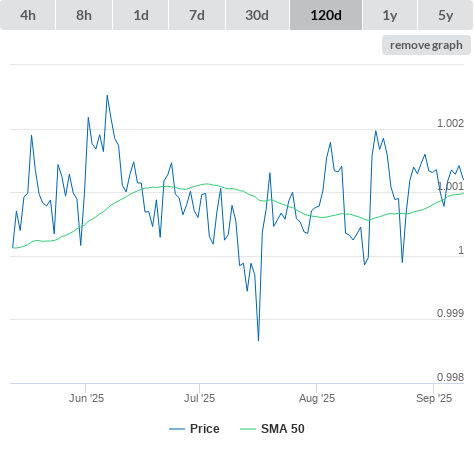This screenshot has width=474, height=455.
Task: View the 5y price history
Action: pyautogui.click(x=446, y=15)
